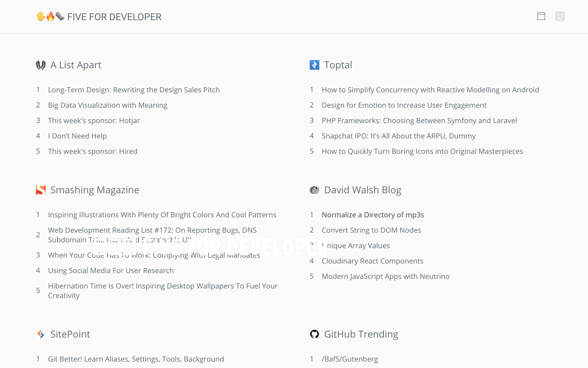
Task: Open the Smashing Magazine section header
Action: 95,190
